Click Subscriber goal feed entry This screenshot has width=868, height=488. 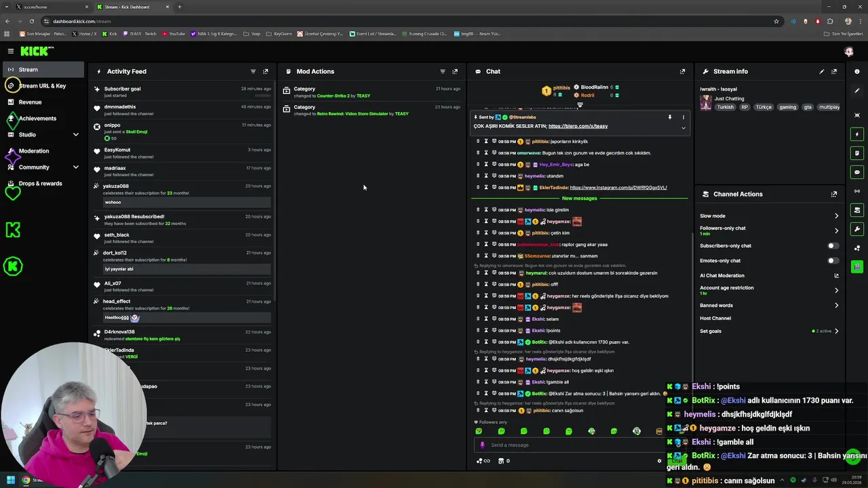[x=122, y=89]
